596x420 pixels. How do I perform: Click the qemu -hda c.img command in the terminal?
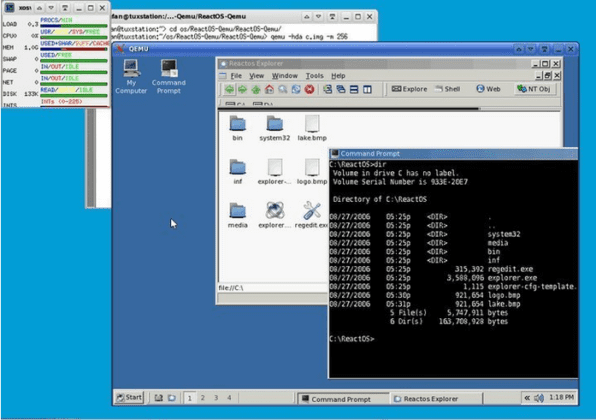(x=309, y=36)
